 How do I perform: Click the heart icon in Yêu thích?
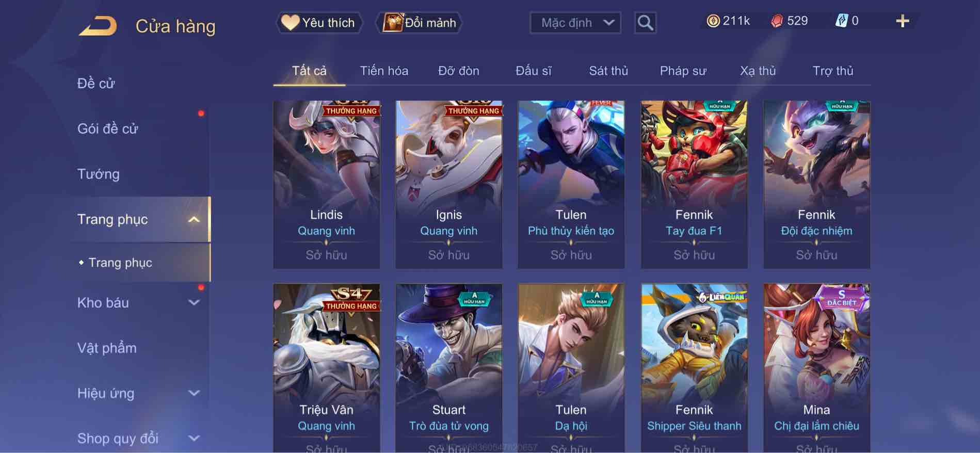click(290, 22)
